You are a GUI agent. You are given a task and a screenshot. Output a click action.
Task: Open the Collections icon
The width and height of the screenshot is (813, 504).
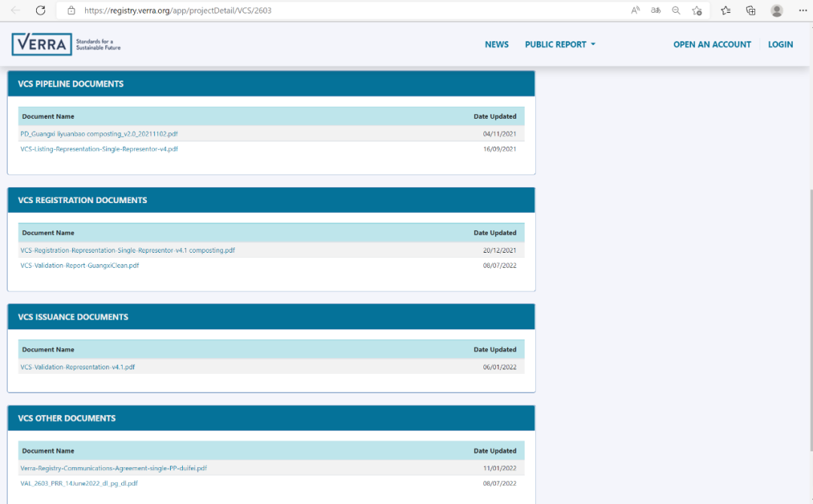coord(751,11)
